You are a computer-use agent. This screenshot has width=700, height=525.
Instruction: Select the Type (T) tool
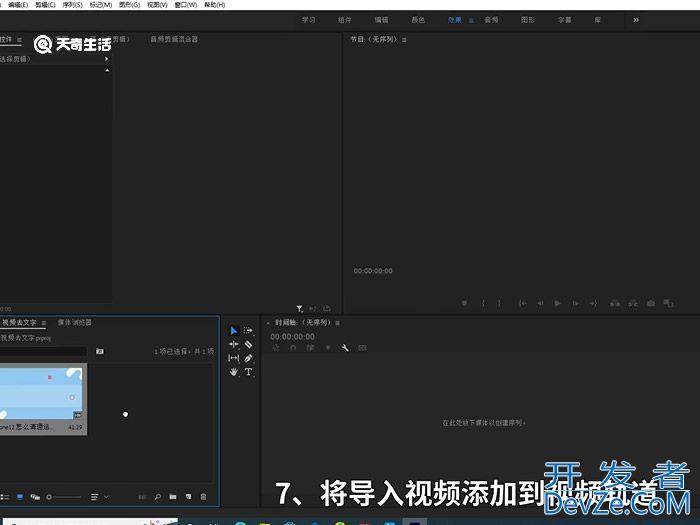[x=248, y=372]
